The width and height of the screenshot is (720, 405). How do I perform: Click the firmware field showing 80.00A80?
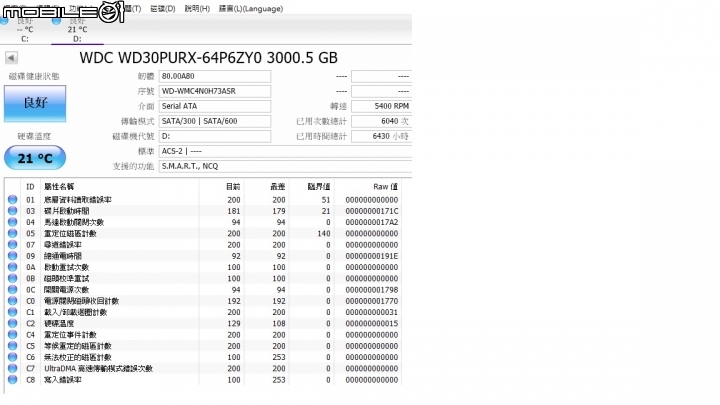215,76
